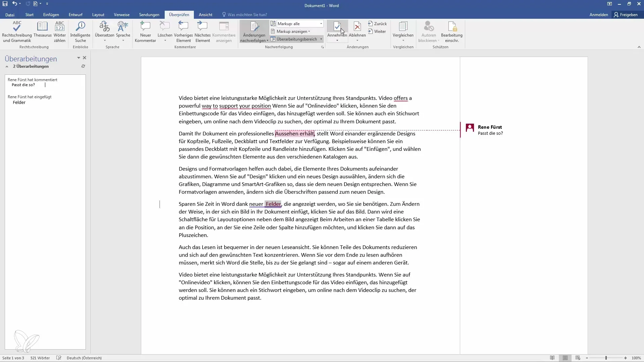Toggle Bearbeitung einschränken panel

pos(452,31)
